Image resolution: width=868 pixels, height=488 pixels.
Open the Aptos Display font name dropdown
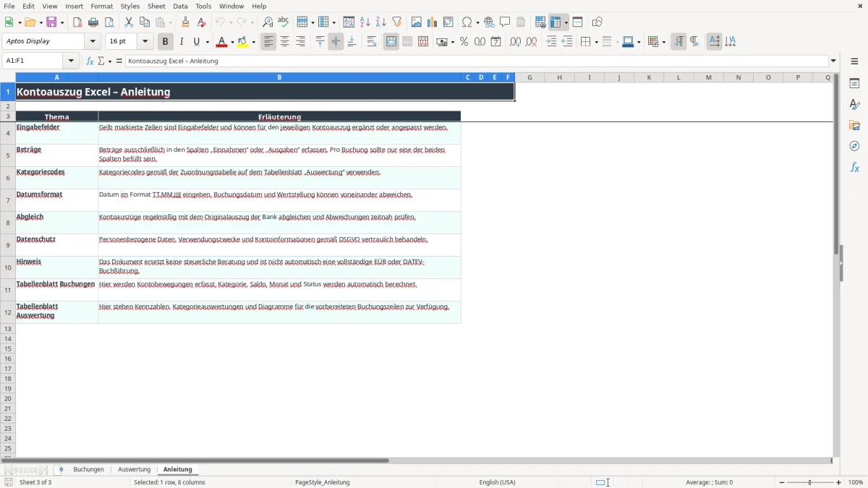93,42
